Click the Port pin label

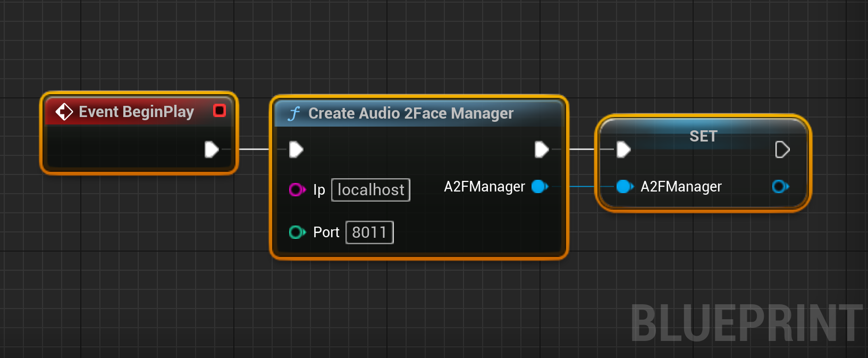click(326, 232)
